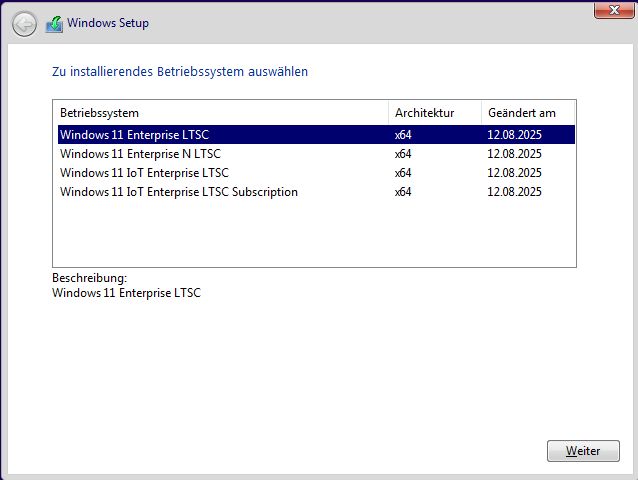This screenshot has height=480, width=638.
Task: Click the Weiter button
Action: pyautogui.click(x=583, y=451)
